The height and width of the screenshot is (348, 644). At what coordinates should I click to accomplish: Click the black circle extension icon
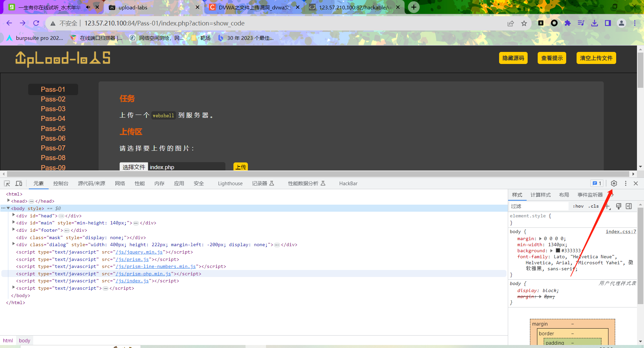[x=554, y=23]
